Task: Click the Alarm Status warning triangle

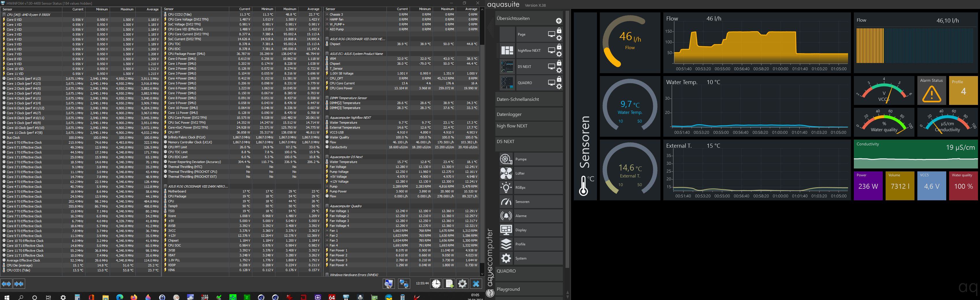Action: tap(932, 94)
